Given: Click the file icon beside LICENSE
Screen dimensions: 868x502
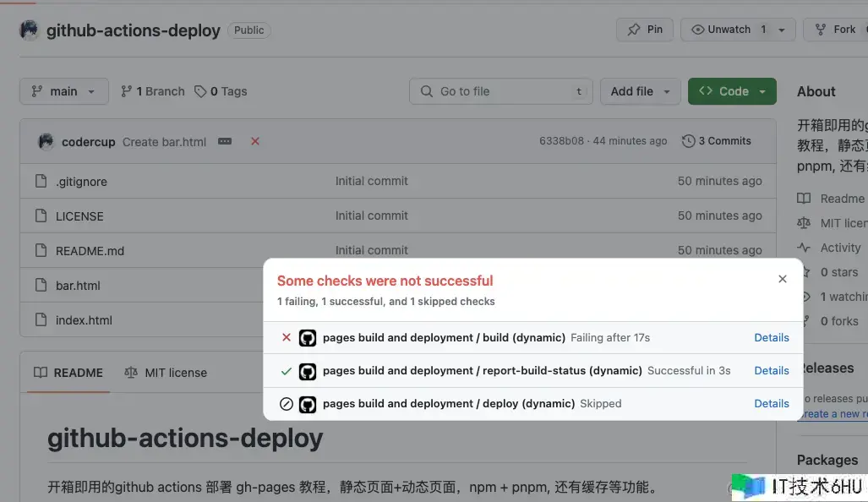Looking at the screenshot, I should coord(40,216).
